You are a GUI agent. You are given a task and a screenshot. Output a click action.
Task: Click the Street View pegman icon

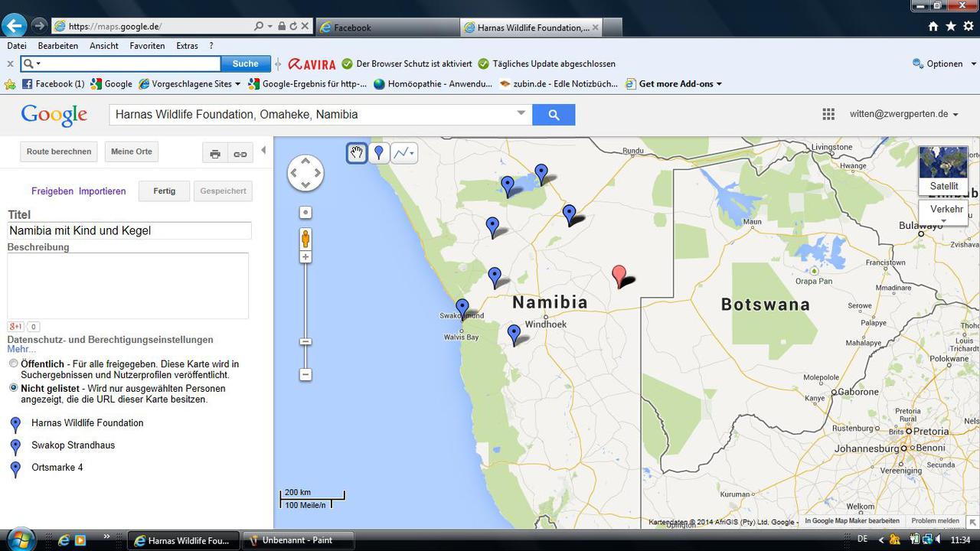pyautogui.click(x=305, y=239)
